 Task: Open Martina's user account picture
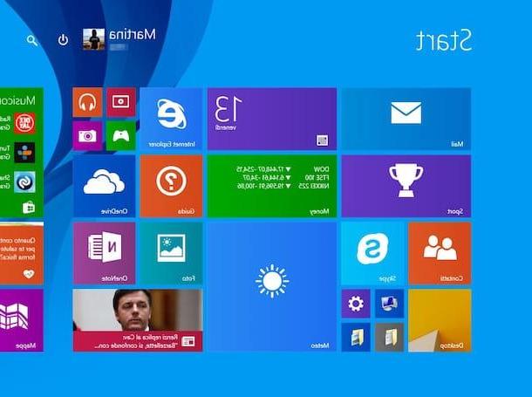pyautogui.click(x=93, y=39)
